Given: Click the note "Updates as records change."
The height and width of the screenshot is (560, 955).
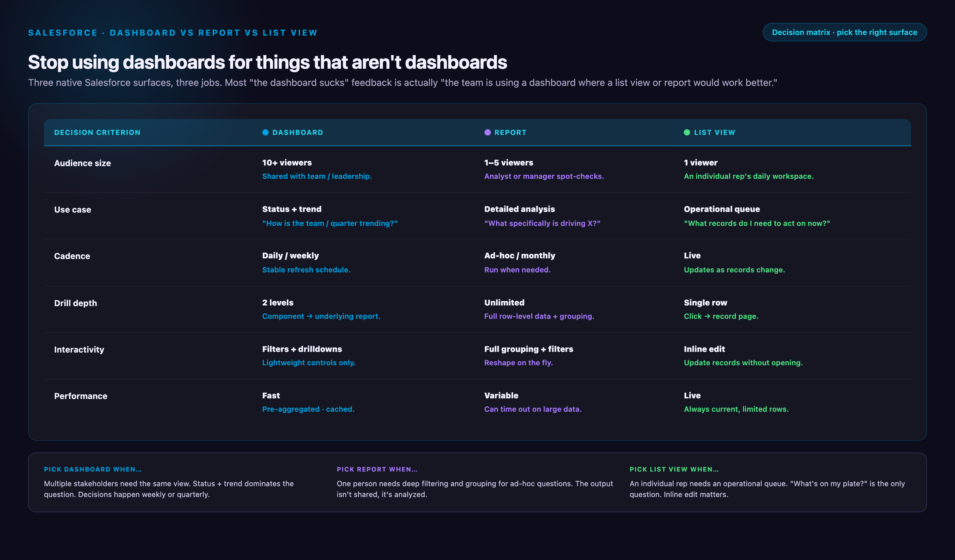Looking at the screenshot, I should click(734, 270).
